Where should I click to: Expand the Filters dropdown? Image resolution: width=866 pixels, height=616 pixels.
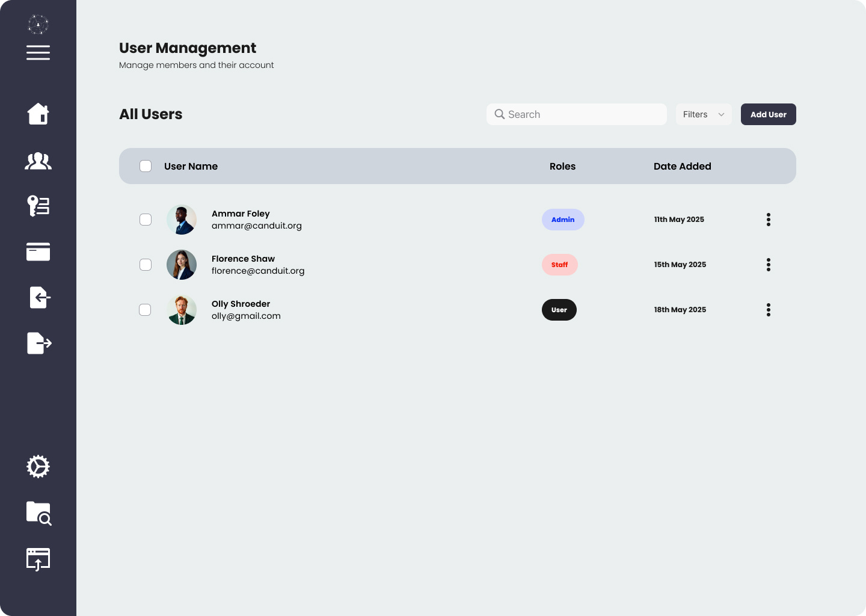point(704,114)
